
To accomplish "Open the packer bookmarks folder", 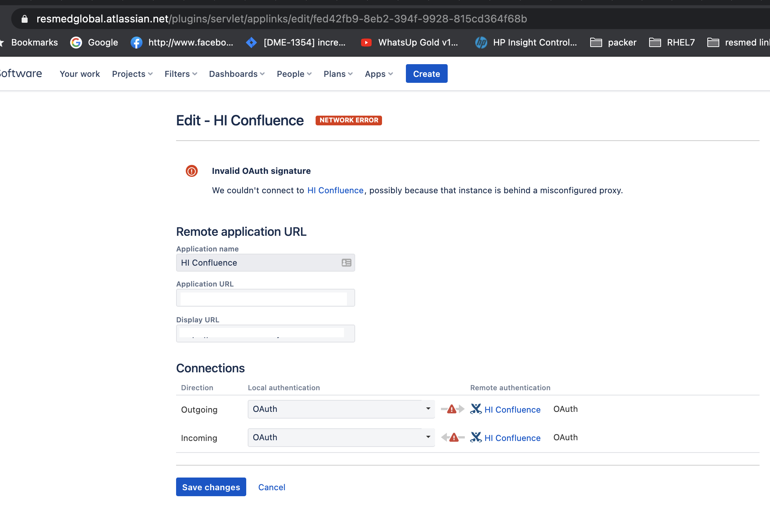I will pyautogui.click(x=613, y=43).
